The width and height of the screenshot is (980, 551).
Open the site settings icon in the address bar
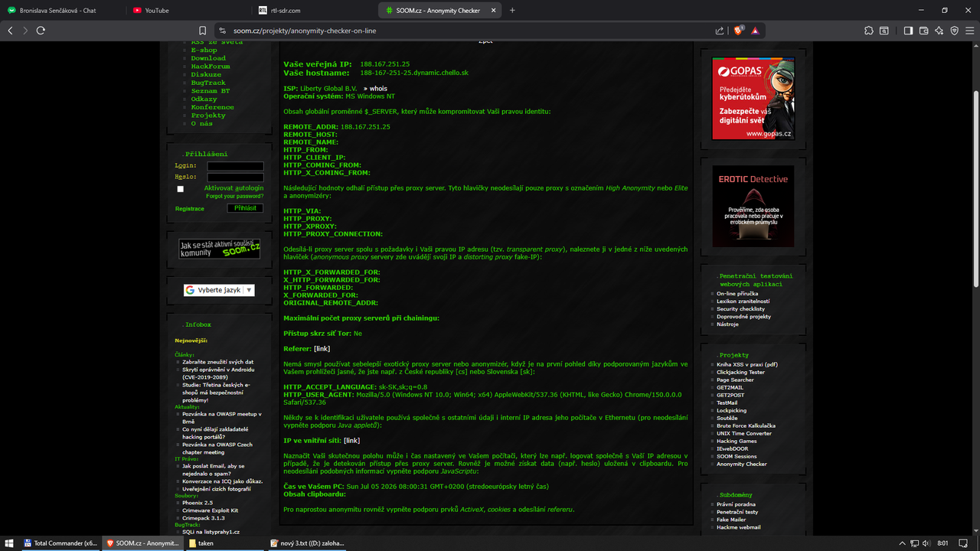click(x=221, y=31)
